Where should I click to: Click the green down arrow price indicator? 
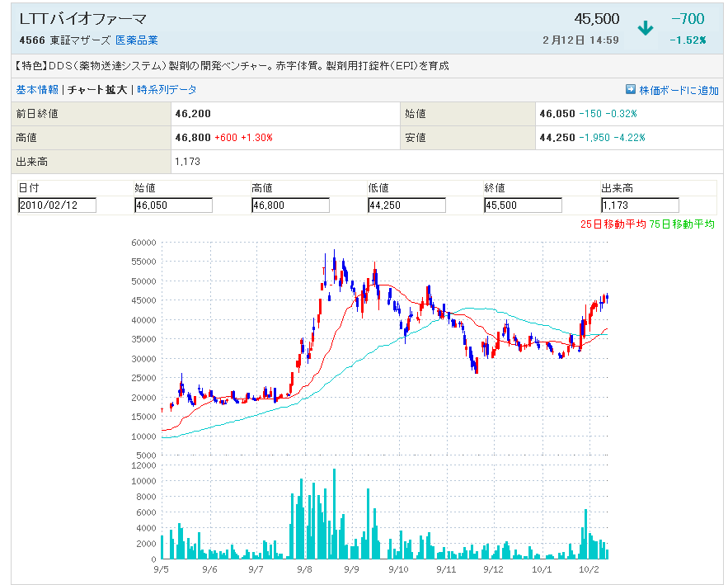pos(645,28)
